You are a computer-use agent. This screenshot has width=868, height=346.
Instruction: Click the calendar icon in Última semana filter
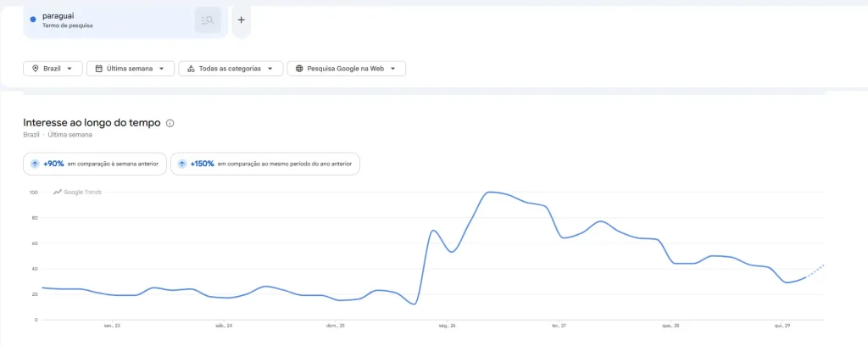[99, 69]
